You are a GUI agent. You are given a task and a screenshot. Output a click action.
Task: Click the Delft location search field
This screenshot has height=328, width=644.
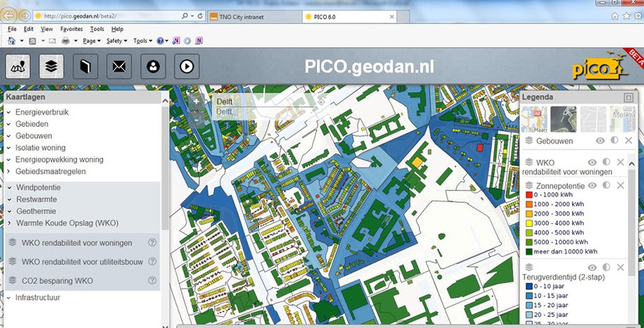coord(265,101)
